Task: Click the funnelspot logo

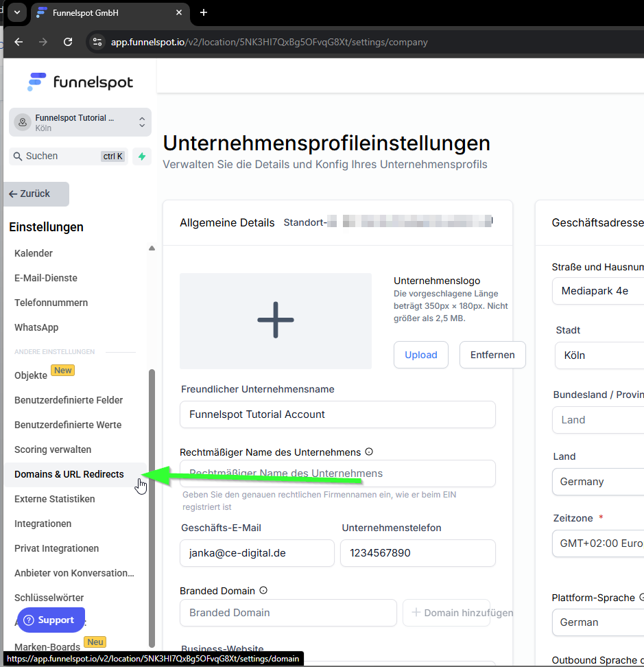Action: (x=80, y=82)
